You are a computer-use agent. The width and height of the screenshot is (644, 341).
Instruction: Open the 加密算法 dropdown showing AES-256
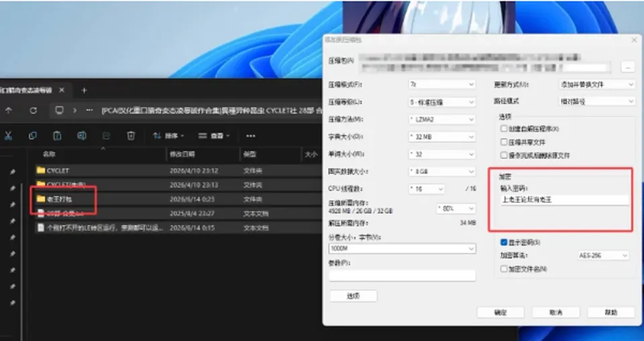[x=603, y=255]
